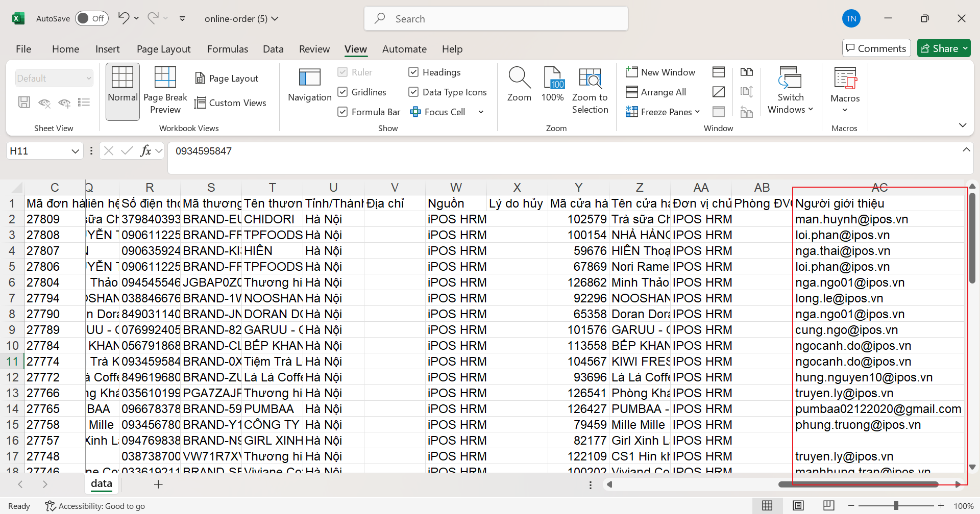Reset zoom to 100%
980x514 pixels.
tap(552, 85)
